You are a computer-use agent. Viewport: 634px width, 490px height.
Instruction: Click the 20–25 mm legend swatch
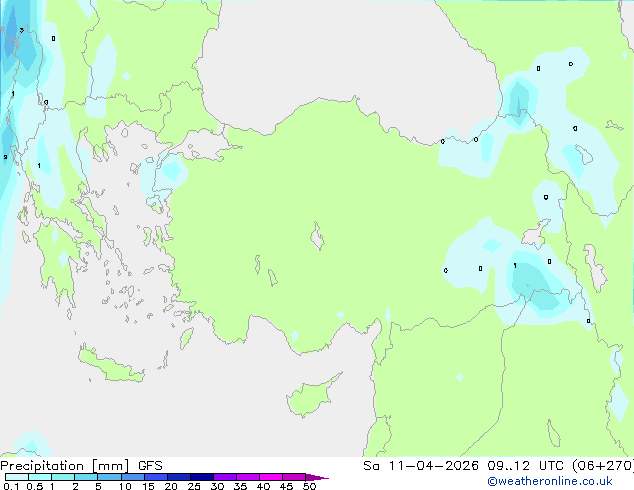(x=179, y=477)
